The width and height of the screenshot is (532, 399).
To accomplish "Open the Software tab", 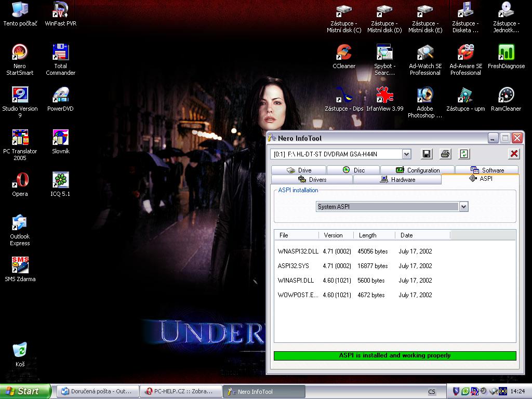I will click(x=487, y=170).
